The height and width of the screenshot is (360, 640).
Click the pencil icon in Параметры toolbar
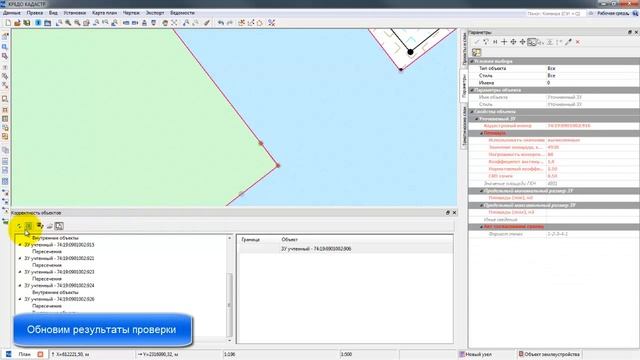pos(568,42)
